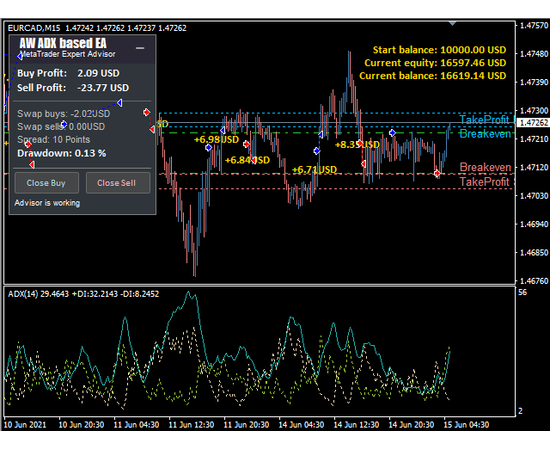Click the Current balance 16619.14 USD text
The image size is (550, 450).
(432, 76)
